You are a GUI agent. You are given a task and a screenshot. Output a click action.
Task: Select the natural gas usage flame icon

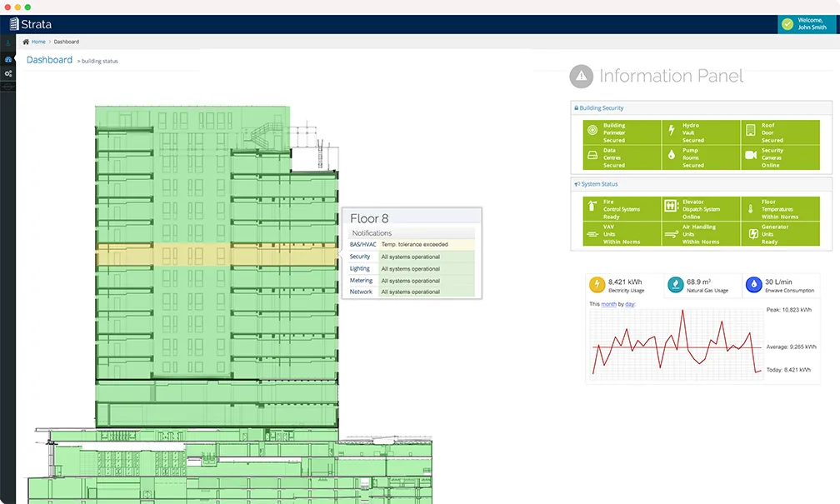(x=676, y=284)
